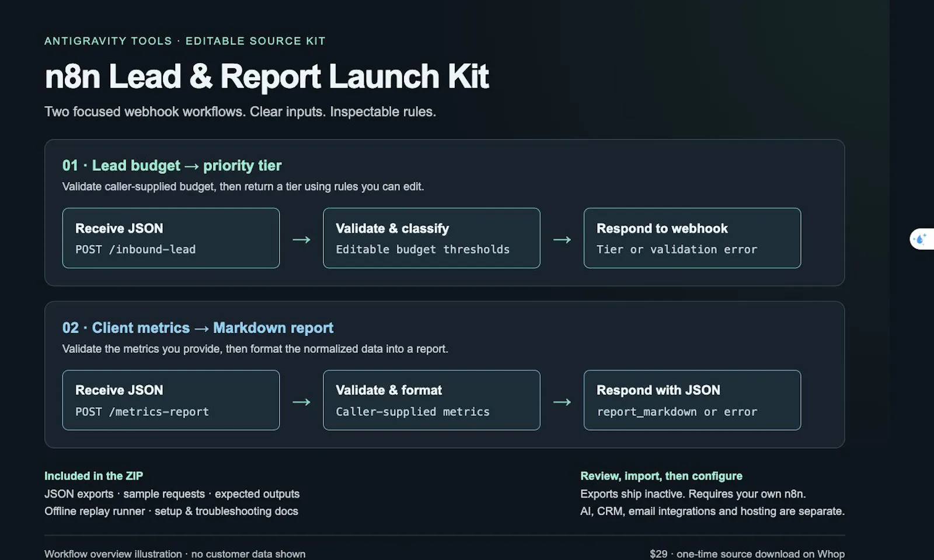Click 'AI, CRM, email integrations and hosting' line

(712, 511)
